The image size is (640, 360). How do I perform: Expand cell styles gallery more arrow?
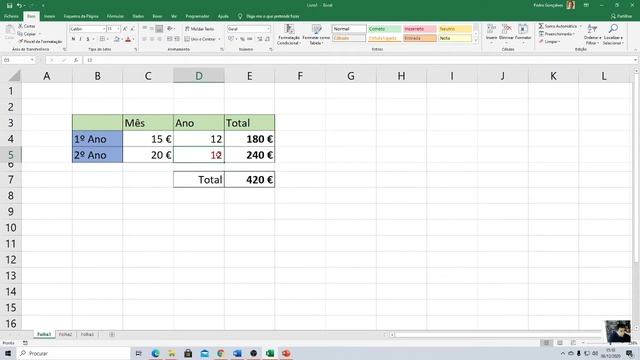point(476,41)
